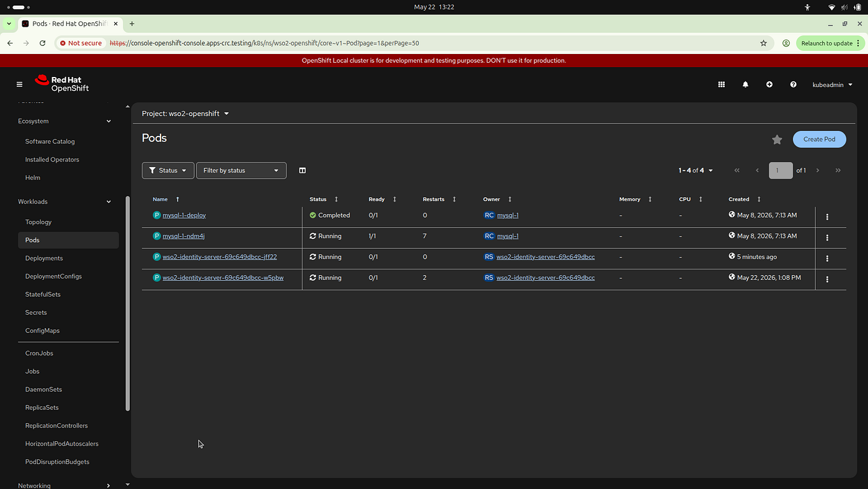Sort pods by Restarts column

pos(439,199)
